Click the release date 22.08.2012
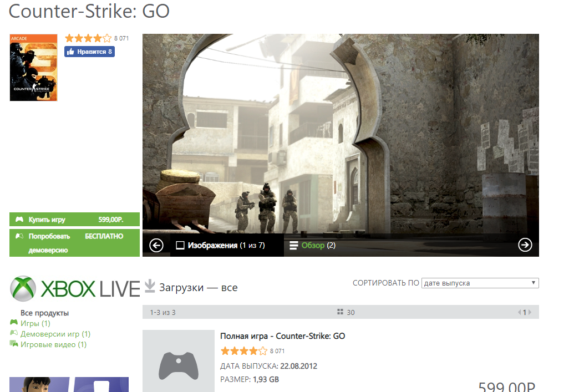The height and width of the screenshot is (392, 574). click(299, 366)
